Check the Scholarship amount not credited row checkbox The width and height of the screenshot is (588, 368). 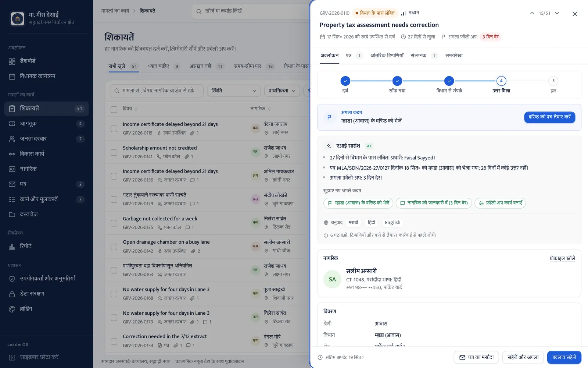point(114,152)
